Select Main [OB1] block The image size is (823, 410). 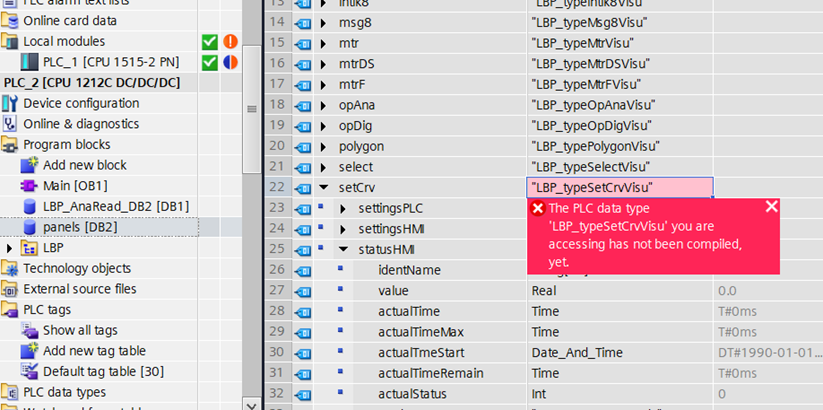[75, 186]
